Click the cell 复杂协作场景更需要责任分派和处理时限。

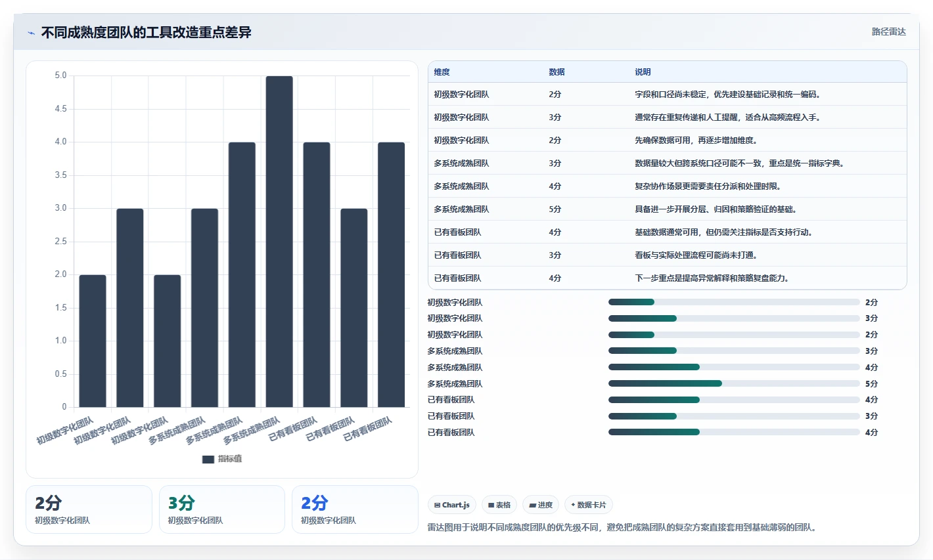click(708, 186)
